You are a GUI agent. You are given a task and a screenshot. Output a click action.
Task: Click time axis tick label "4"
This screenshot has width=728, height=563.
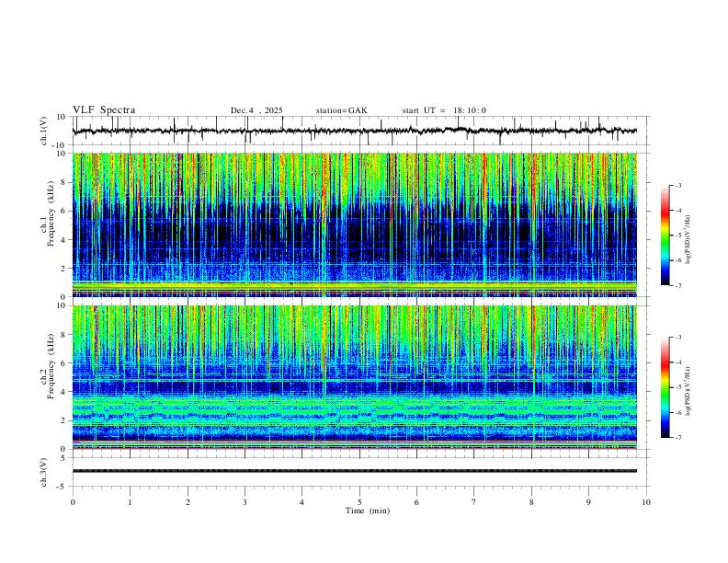coord(302,502)
